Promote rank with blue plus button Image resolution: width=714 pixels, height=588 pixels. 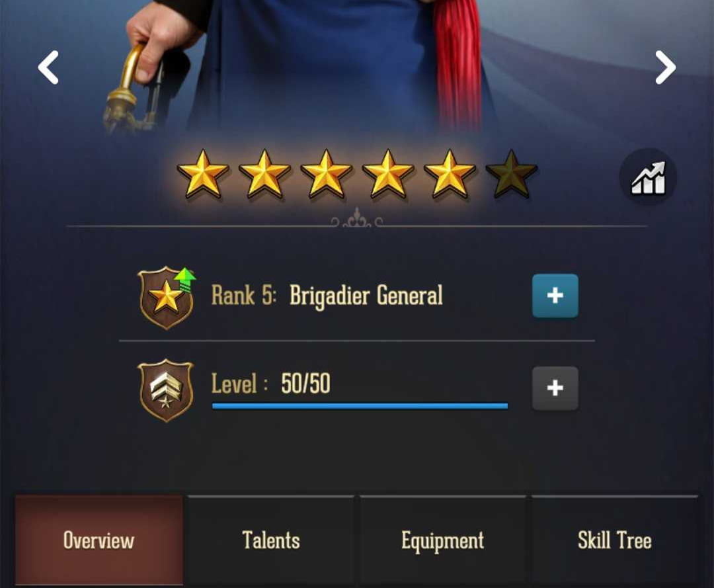pos(555,296)
